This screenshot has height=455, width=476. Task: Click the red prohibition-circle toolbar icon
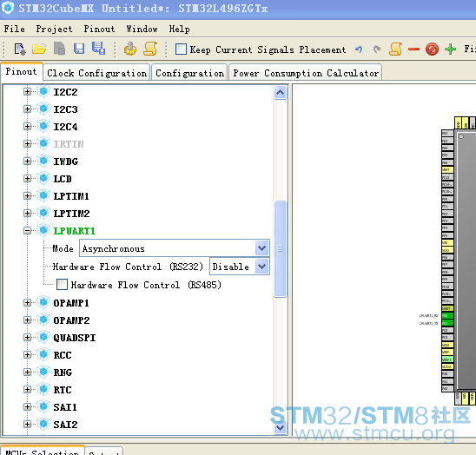click(x=432, y=49)
